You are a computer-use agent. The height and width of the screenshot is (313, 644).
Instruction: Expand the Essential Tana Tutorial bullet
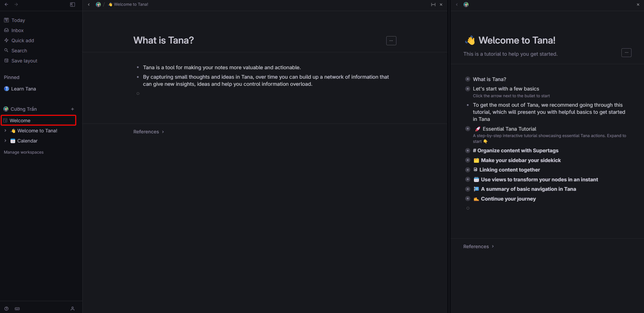click(468, 129)
